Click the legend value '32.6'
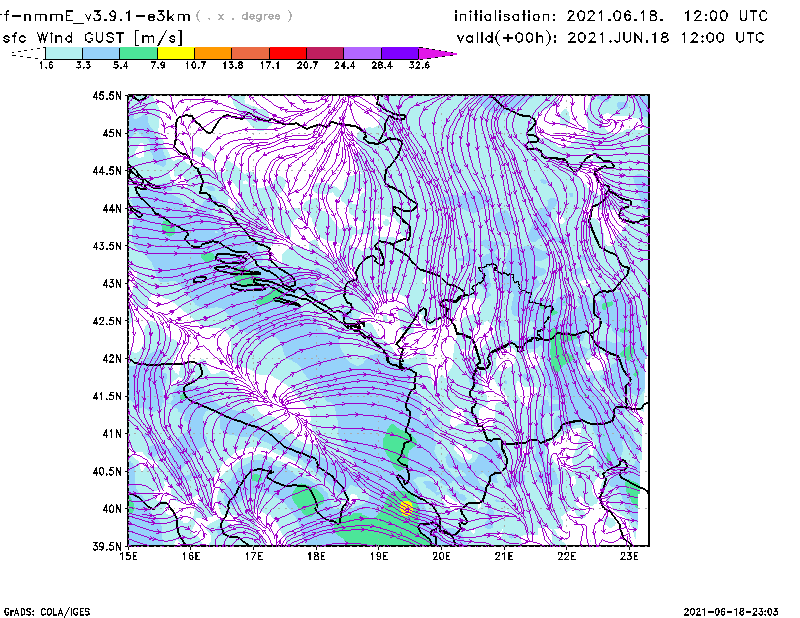This screenshot has height=618, width=800. pyautogui.click(x=419, y=65)
